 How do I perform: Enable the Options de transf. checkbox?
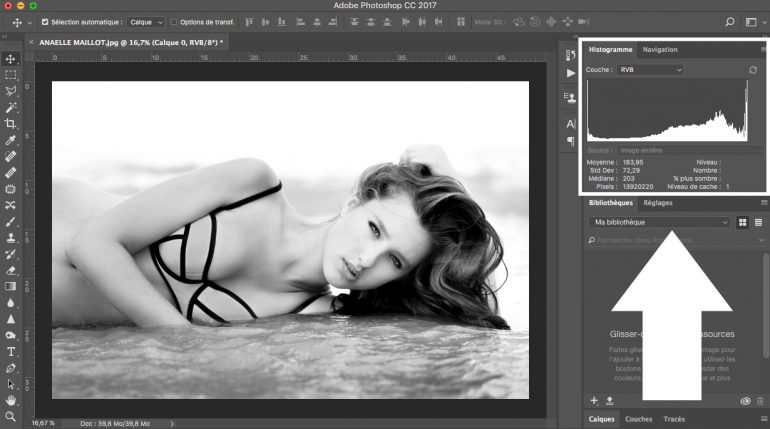175,21
